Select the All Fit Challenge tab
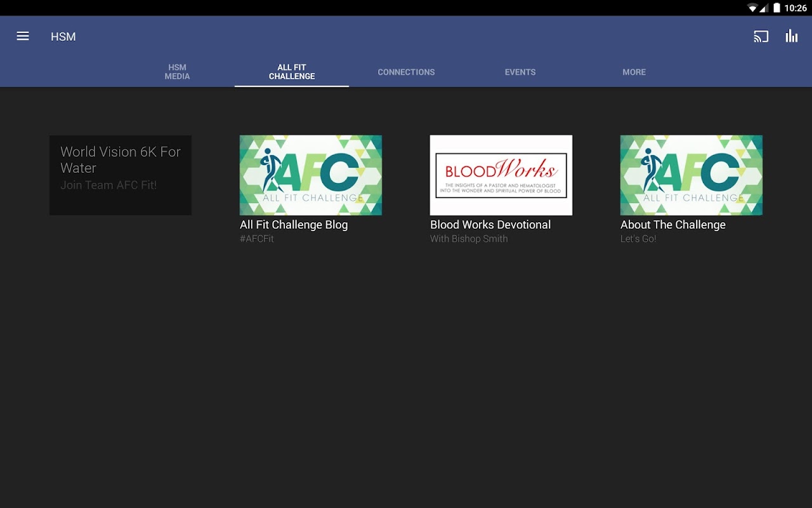The height and width of the screenshot is (508, 812). tap(292, 72)
